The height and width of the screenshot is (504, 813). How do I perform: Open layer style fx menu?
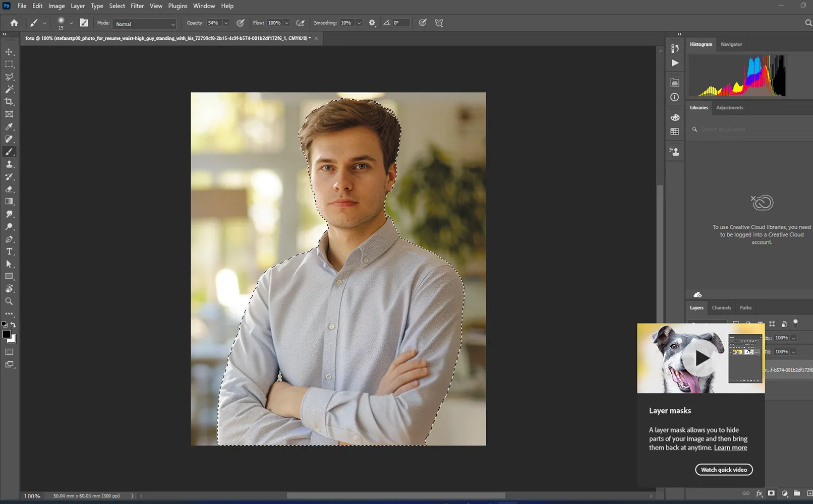click(759, 493)
